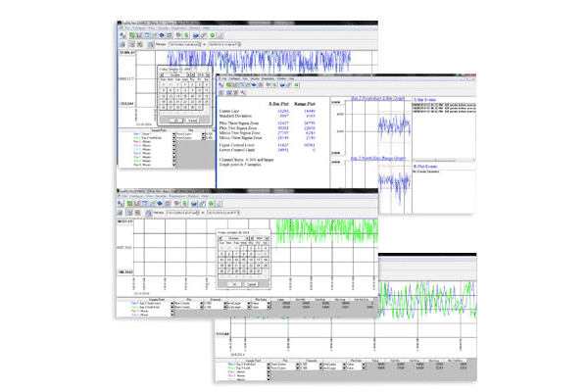The width and height of the screenshot is (588, 392).
Task: Expand Plot 2 plot type dropdown in green-plot window
Action: (x=202, y=307)
